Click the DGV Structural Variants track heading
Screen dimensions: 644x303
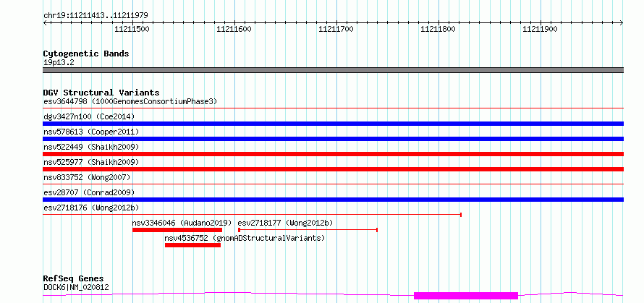coord(101,93)
